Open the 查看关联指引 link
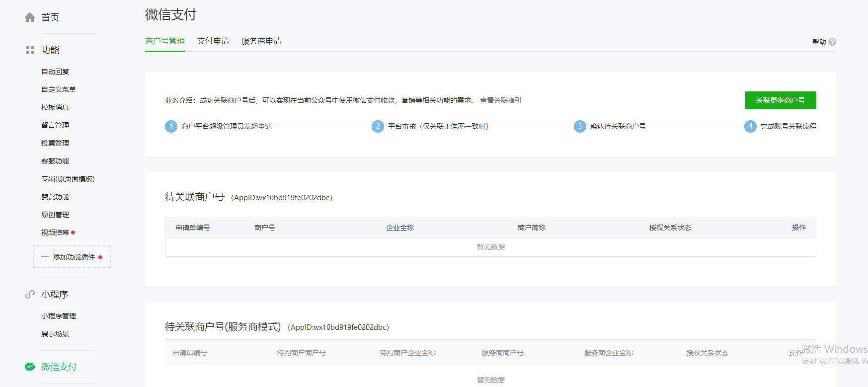This screenshot has height=387, width=868. point(500,100)
